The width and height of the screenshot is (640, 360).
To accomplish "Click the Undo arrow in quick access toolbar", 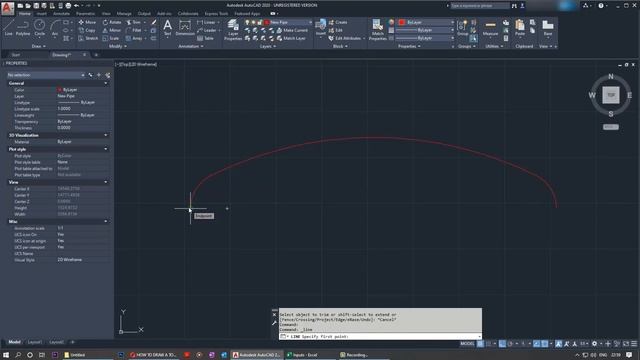I will (x=76, y=6).
